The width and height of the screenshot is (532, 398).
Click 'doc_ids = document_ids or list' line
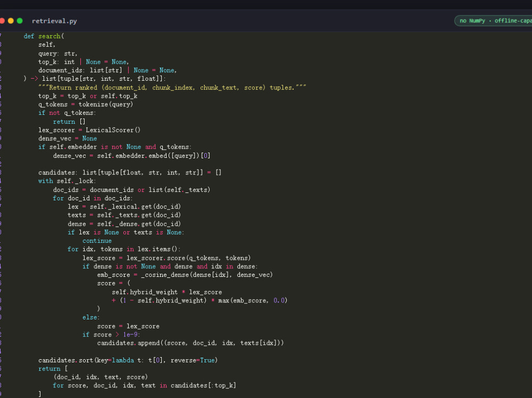pyautogui.click(x=131, y=190)
